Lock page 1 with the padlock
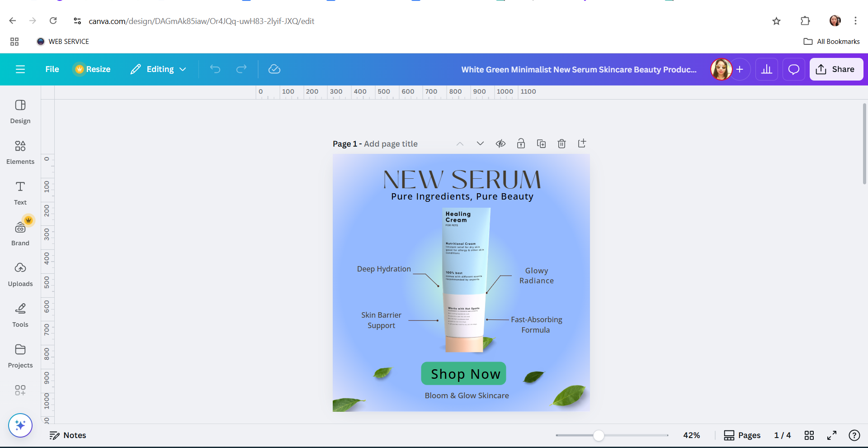Image resolution: width=868 pixels, height=448 pixels. click(521, 144)
